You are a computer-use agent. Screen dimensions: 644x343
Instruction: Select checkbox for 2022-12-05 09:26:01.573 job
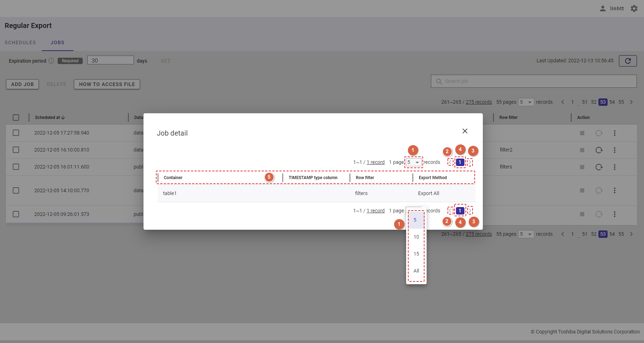16,214
